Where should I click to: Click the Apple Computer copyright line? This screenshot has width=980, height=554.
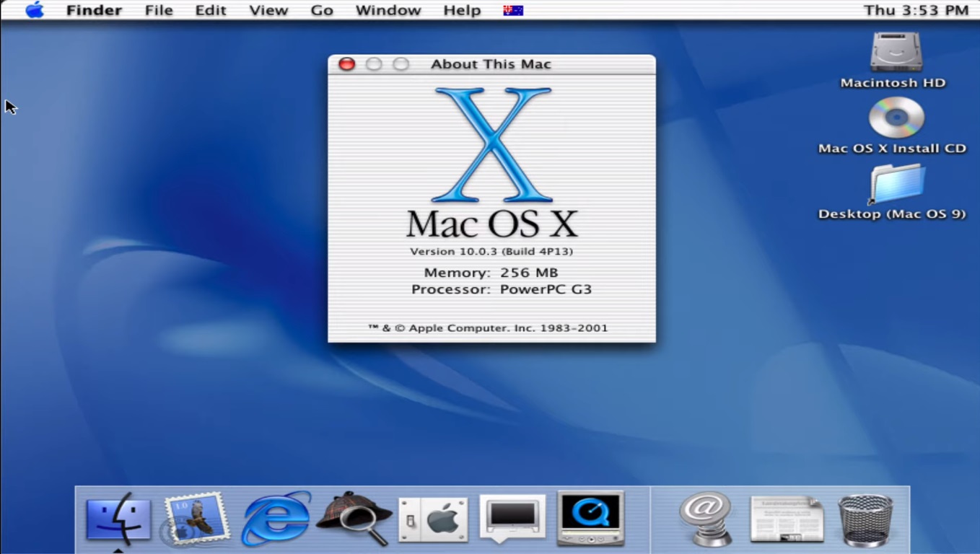(488, 328)
